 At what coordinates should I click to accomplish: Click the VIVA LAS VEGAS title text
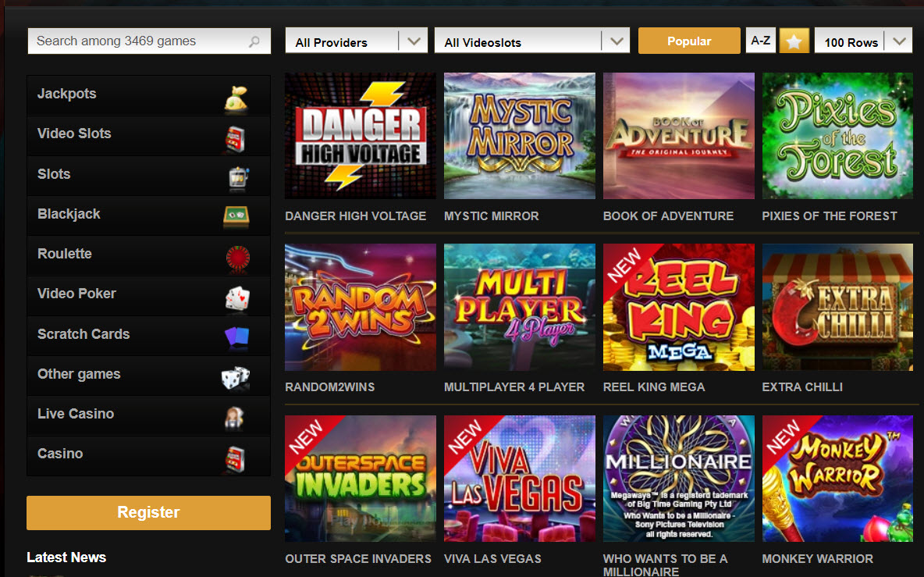pyautogui.click(x=492, y=559)
